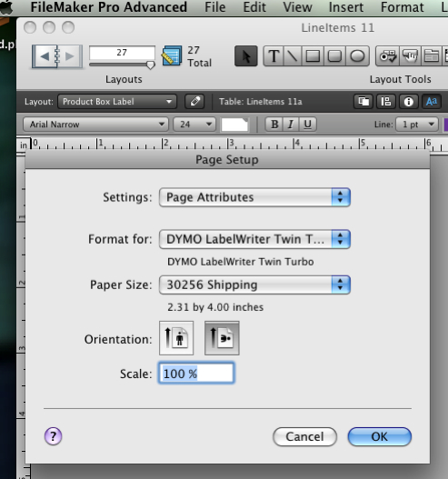Open the Arial Narrow font dropdown
This screenshot has height=479, width=448.
pyautogui.click(x=95, y=125)
